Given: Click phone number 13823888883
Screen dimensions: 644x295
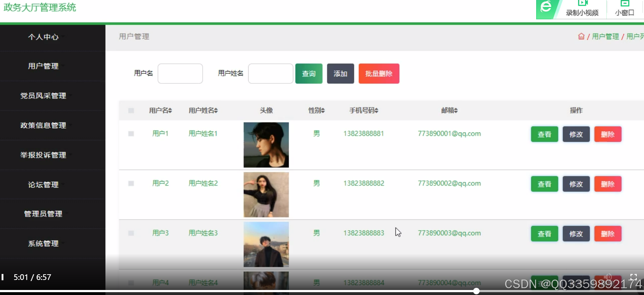Looking at the screenshot, I should pos(364,233).
